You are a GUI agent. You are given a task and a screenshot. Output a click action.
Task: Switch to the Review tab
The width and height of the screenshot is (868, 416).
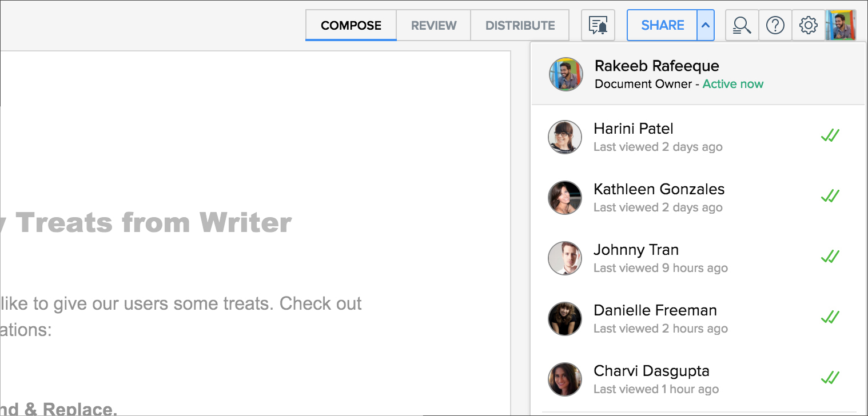click(433, 26)
